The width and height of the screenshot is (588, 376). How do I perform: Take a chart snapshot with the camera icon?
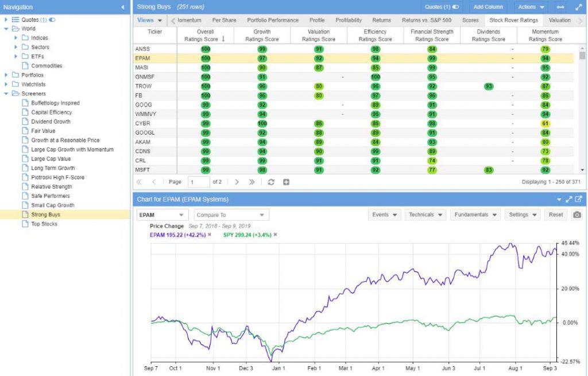click(576, 214)
